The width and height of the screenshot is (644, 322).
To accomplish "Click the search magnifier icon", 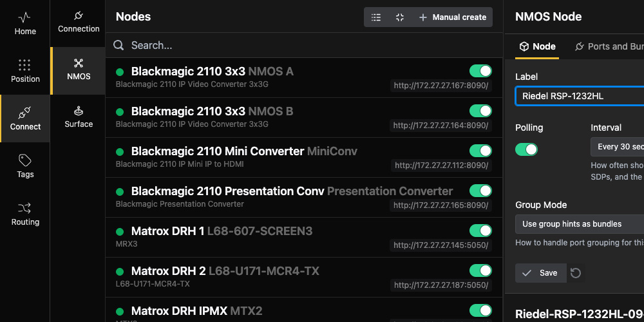I will [x=118, y=45].
